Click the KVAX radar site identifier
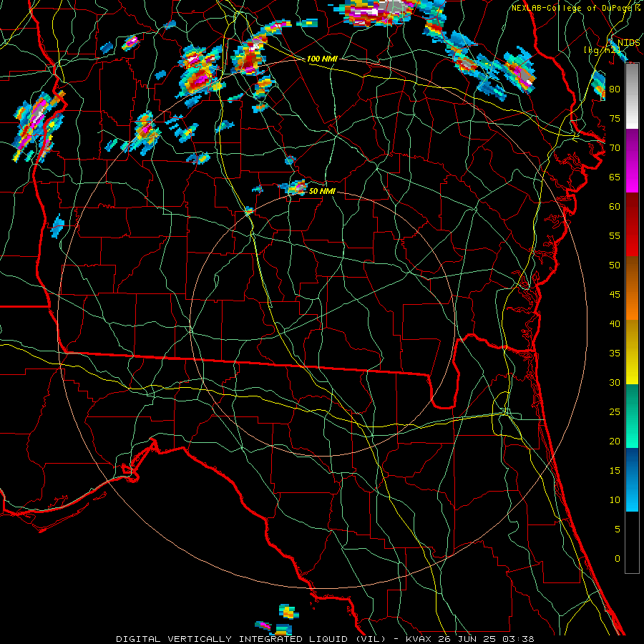 point(419,639)
